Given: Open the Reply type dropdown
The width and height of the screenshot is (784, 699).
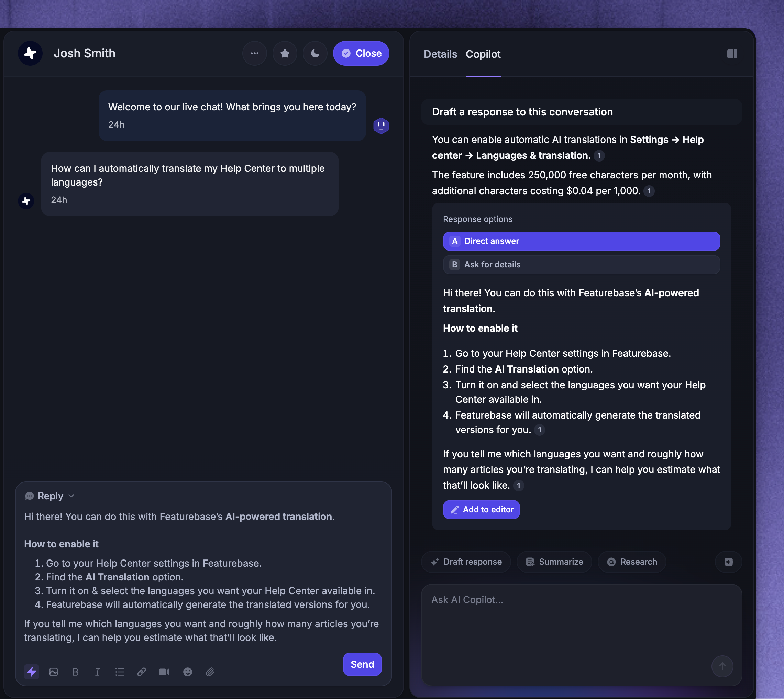Looking at the screenshot, I should 49,496.
